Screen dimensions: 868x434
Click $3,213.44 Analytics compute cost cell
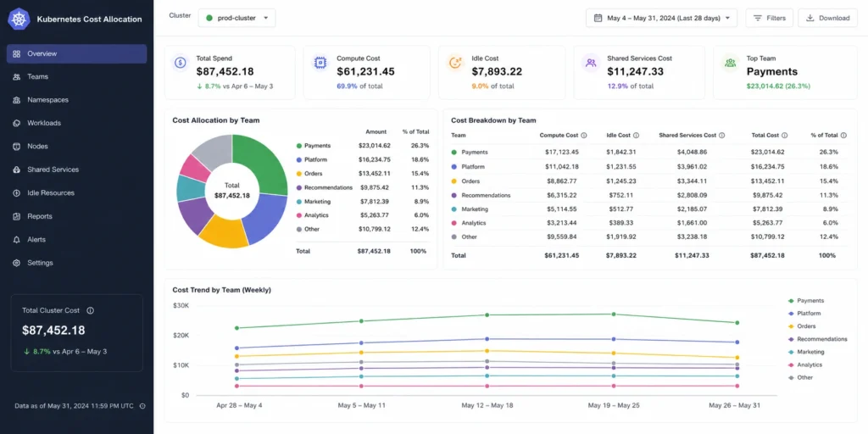point(561,223)
